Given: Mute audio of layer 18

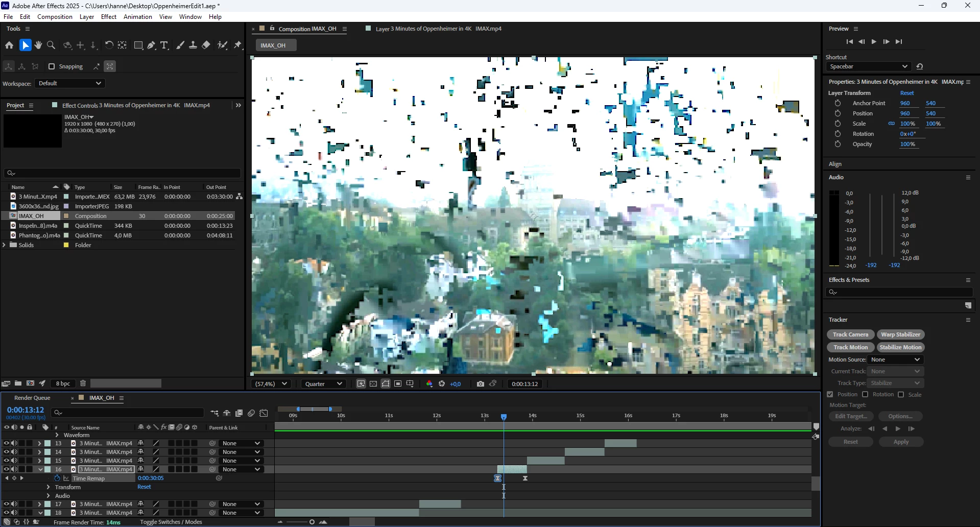Looking at the screenshot, I should (14, 513).
